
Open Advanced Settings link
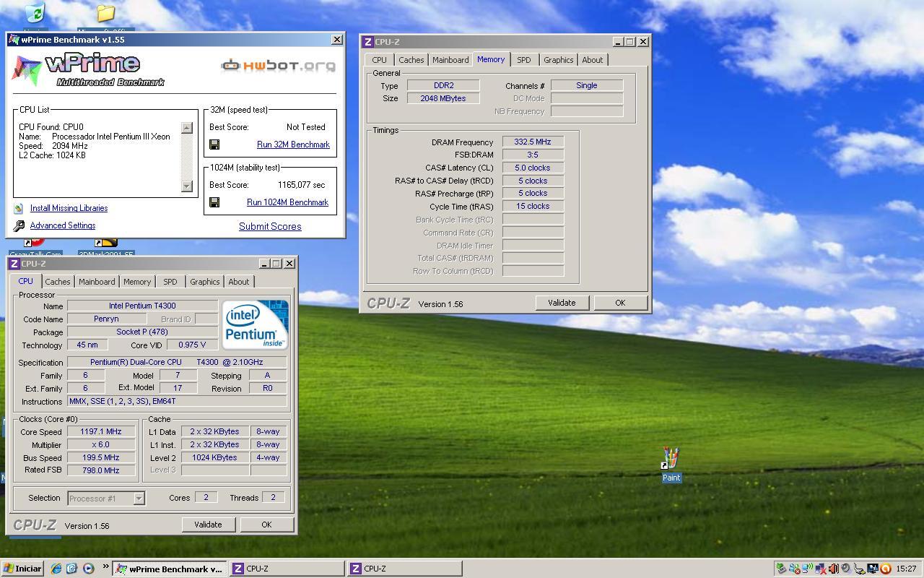point(63,225)
